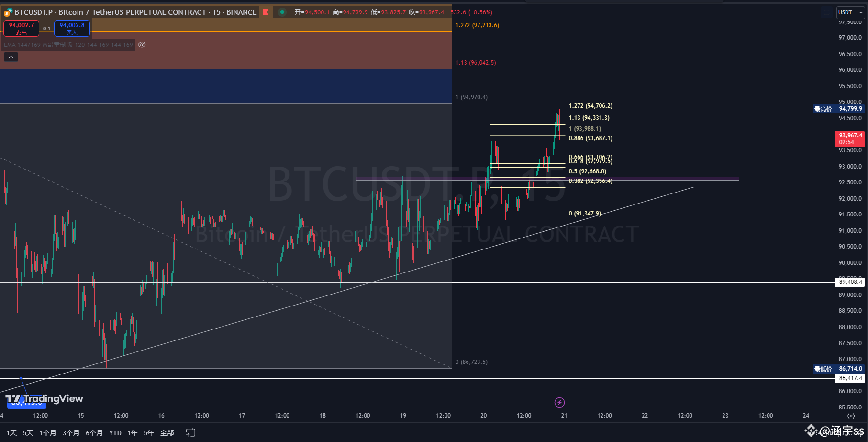The width and height of the screenshot is (868, 442).
Task: Toggle the 最低价 lowest-price label on the scale
Action: coord(823,369)
